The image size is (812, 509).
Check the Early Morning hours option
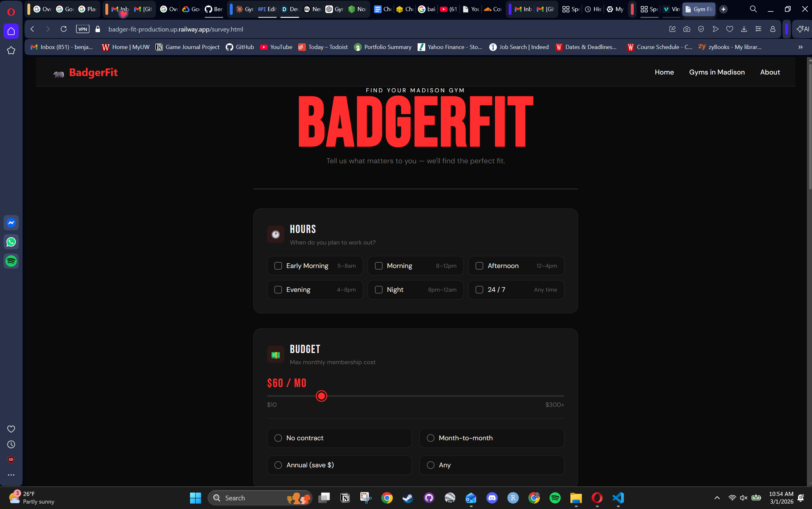(x=278, y=266)
